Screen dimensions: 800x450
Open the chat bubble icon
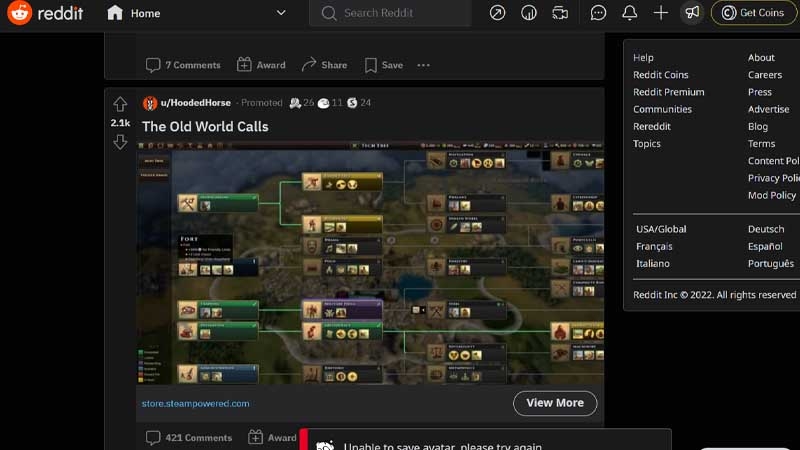pyautogui.click(x=598, y=13)
